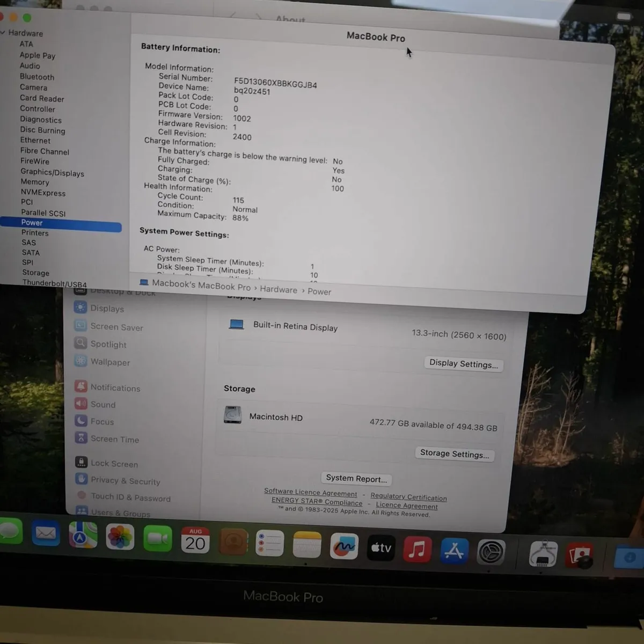Screen dimensions: 644x644
Task: Open Screen Saver settings
Action: 109,326
